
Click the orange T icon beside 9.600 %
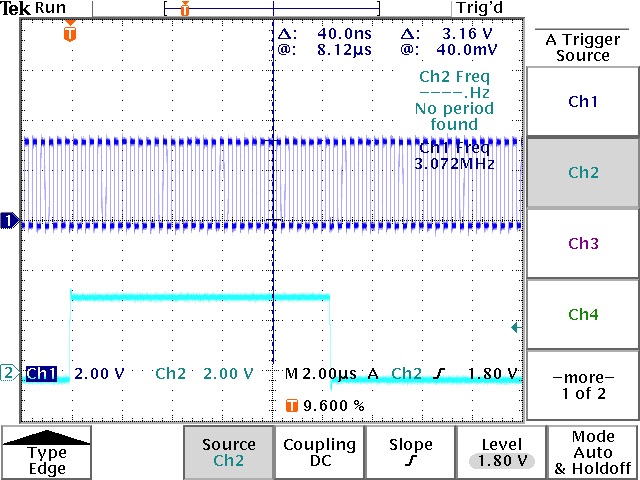tap(291, 406)
